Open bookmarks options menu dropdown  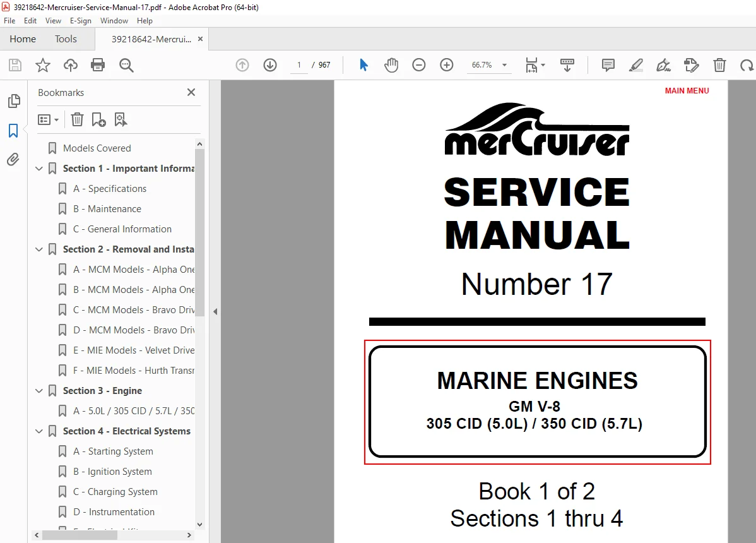48,119
